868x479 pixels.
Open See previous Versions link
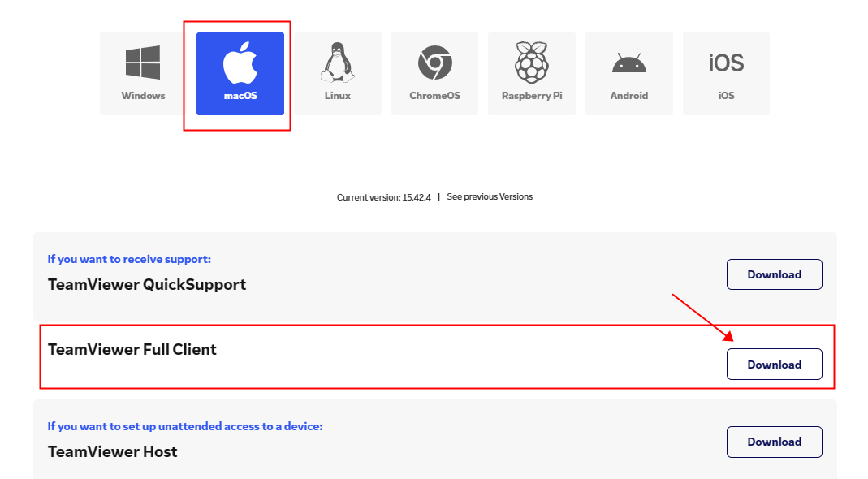coord(490,196)
